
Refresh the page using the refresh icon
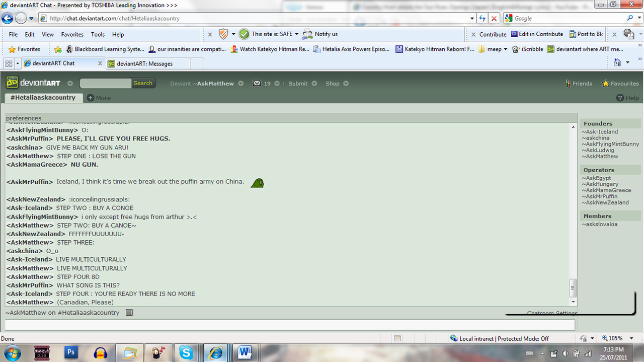tap(482, 18)
